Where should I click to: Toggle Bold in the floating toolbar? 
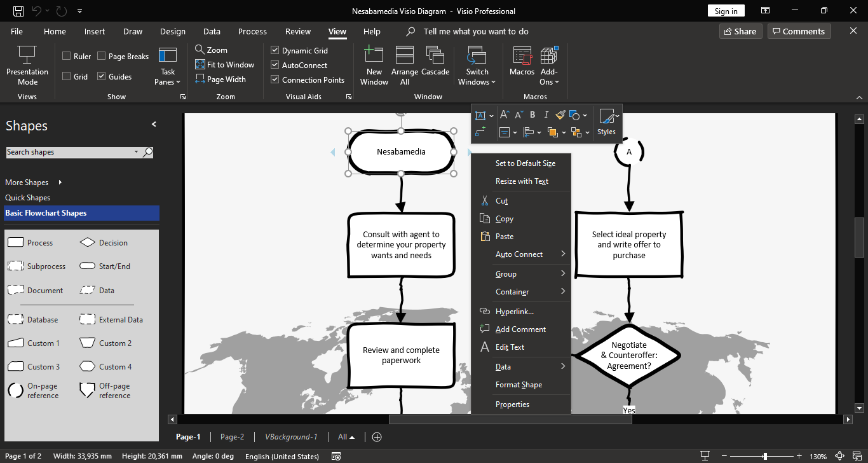click(x=532, y=115)
